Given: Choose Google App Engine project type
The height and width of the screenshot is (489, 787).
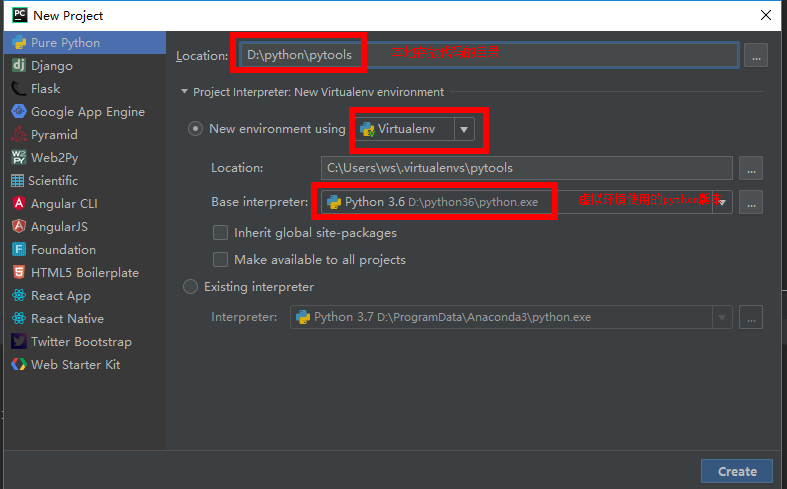Looking at the screenshot, I should coord(88,112).
